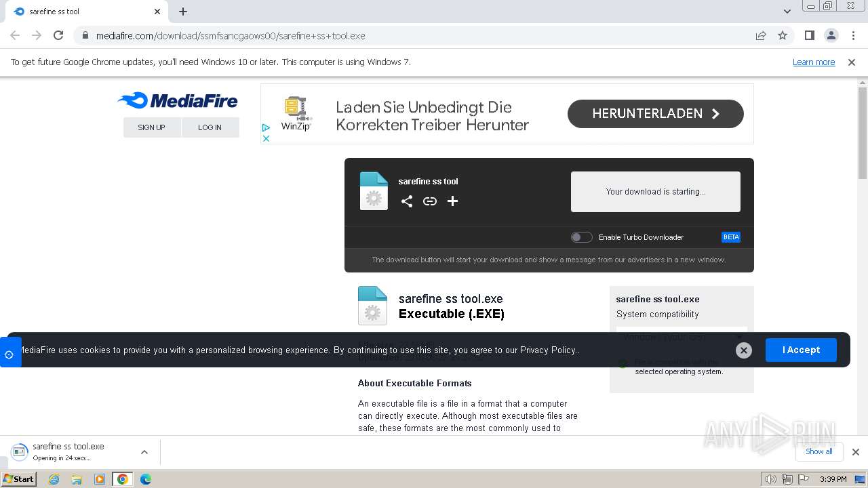Screen dimensions: 868x488
Task: Click the browser back arrow
Action: [15, 36]
